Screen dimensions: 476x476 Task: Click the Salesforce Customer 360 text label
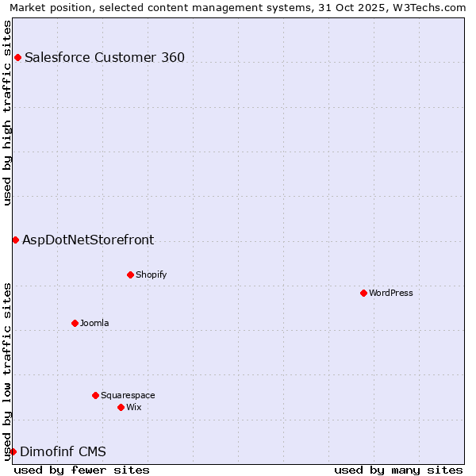point(105,57)
